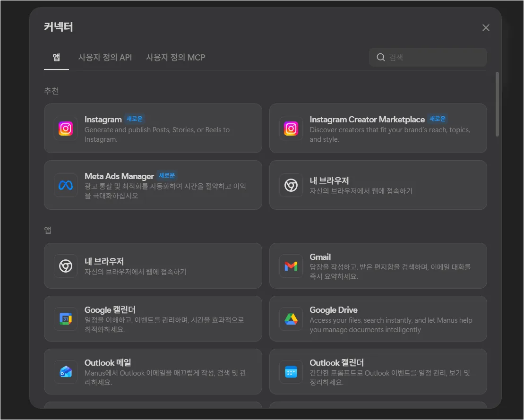Click the 새로운 badge next to Instagram
The width and height of the screenshot is (524, 420).
135,119
